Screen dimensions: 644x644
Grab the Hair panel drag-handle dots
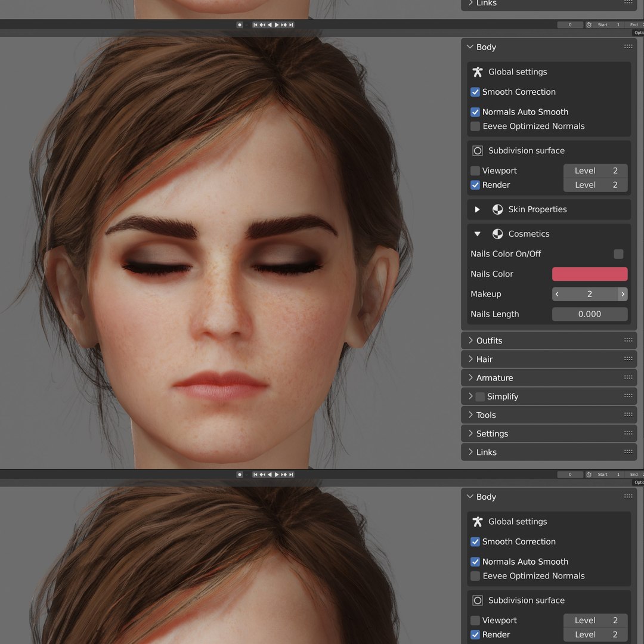628,358
